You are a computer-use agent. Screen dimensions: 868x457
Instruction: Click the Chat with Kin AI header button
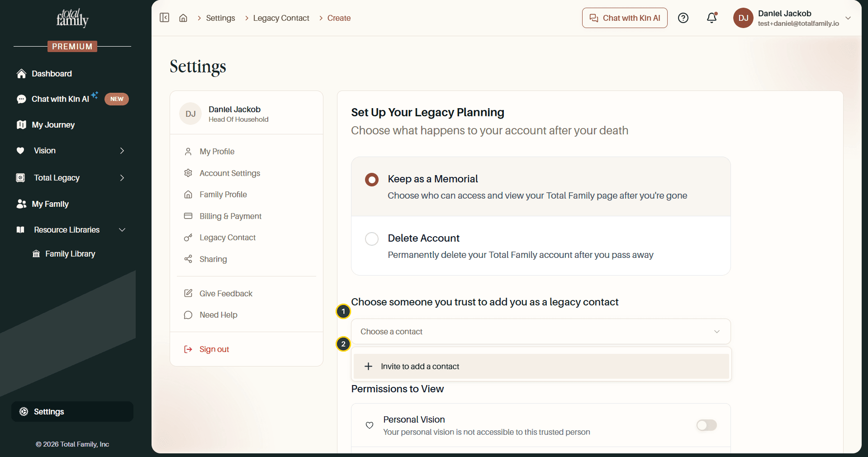pos(625,18)
